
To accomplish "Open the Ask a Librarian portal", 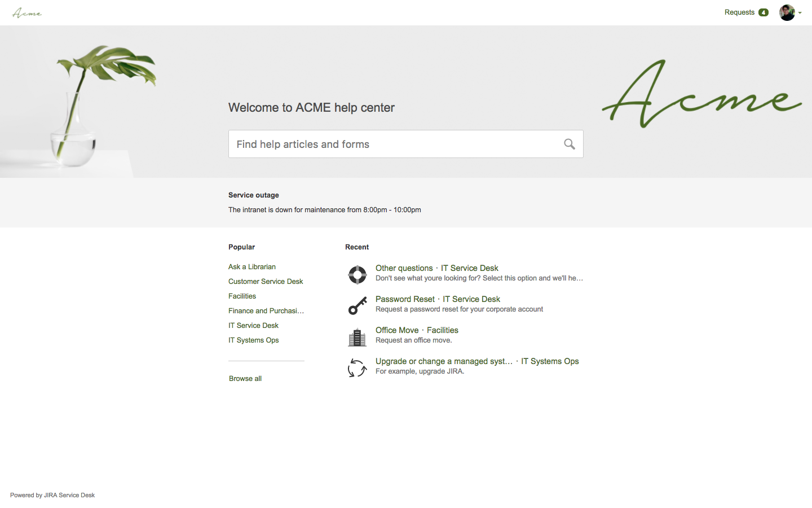I will (251, 266).
